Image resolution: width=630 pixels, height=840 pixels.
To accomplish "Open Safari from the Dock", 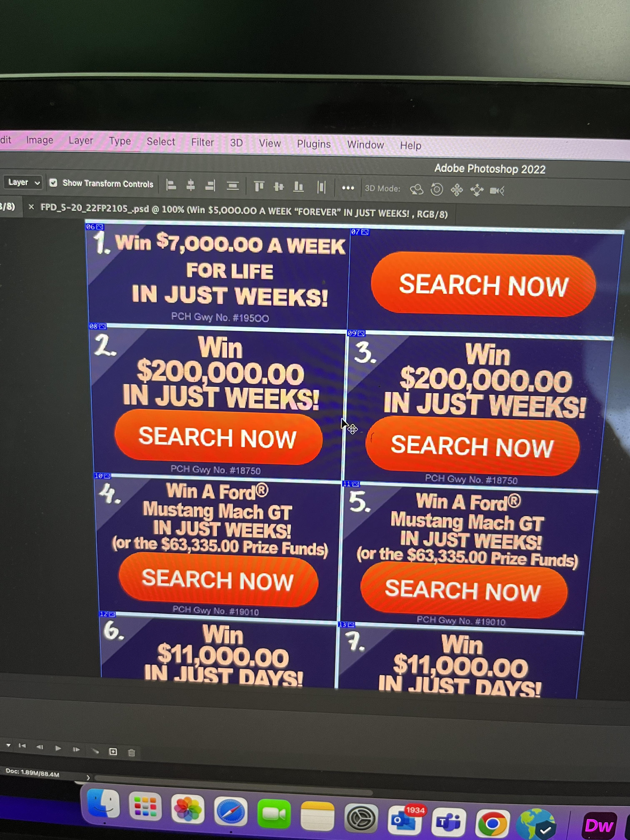I will tap(230, 811).
